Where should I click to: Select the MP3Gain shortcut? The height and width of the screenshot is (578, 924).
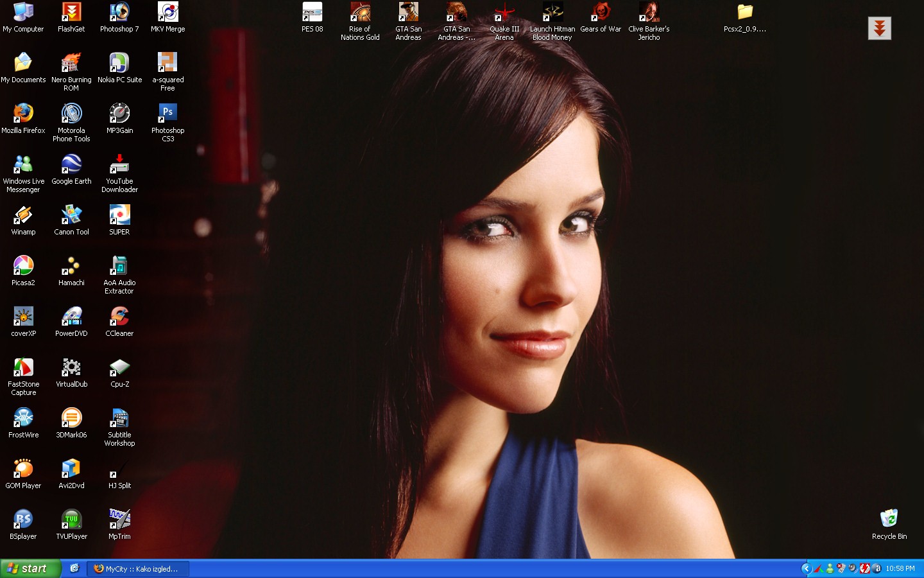(x=119, y=119)
